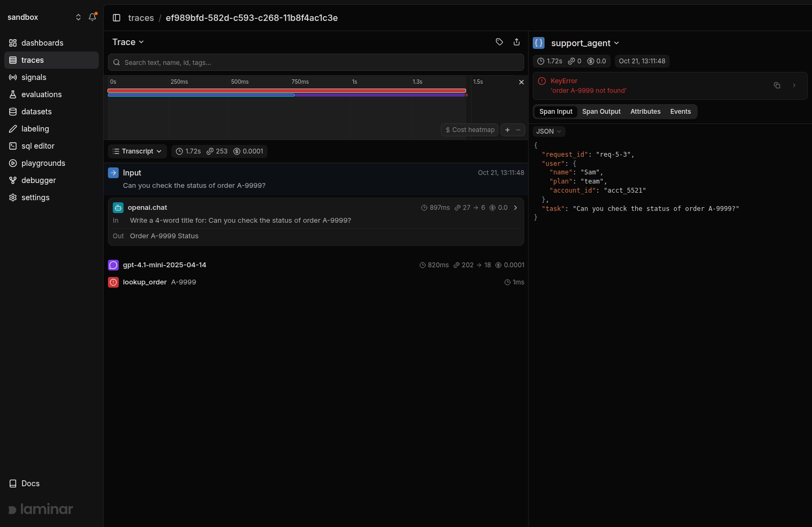
Task: Expand the openai.chat span chevron
Action: tap(516, 208)
